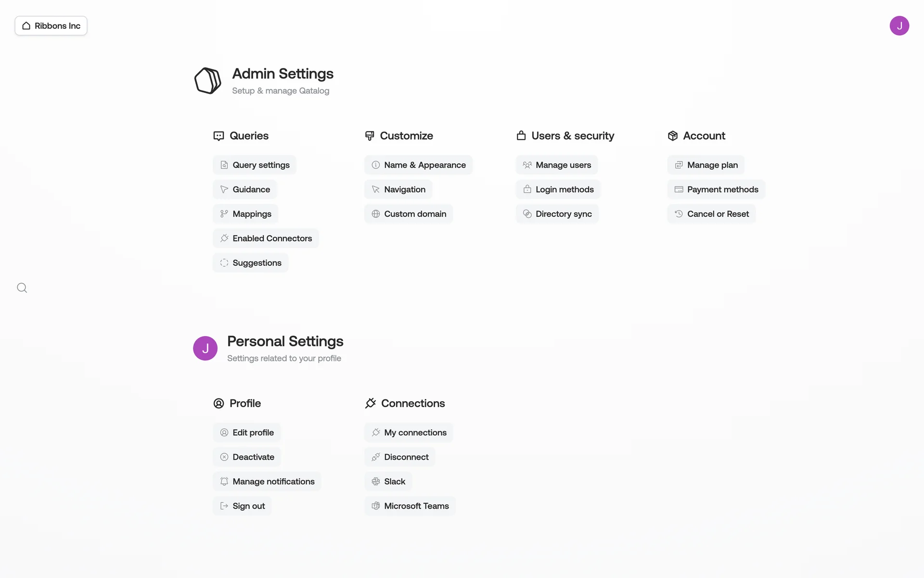Click the Customize paint roller icon
This screenshot has width=924, height=578.
[x=370, y=136]
